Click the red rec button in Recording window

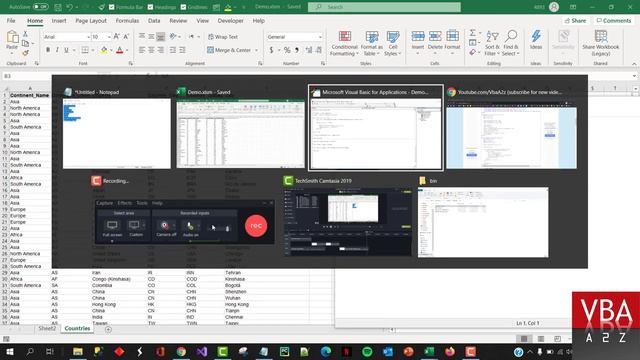[x=256, y=225]
